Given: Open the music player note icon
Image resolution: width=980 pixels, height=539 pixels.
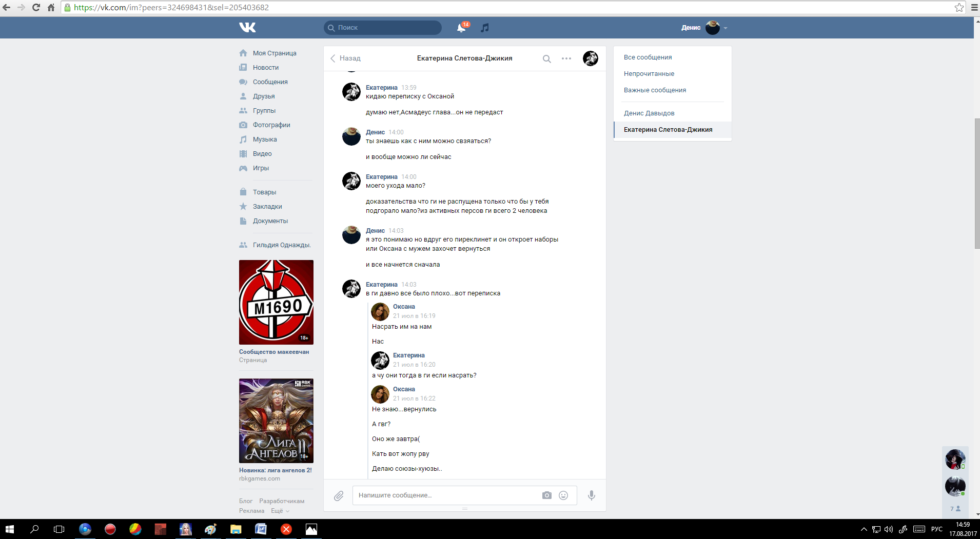Looking at the screenshot, I should (485, 28).
